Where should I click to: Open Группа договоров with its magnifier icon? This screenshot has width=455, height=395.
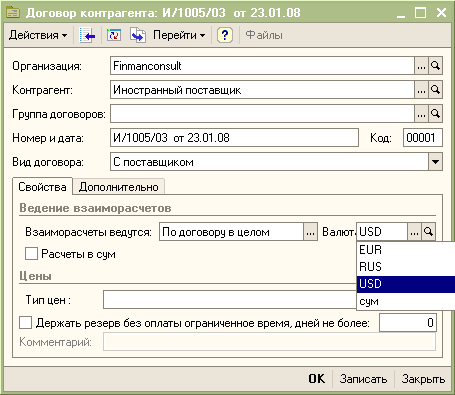pyautogui.click(x=435, y=114)
